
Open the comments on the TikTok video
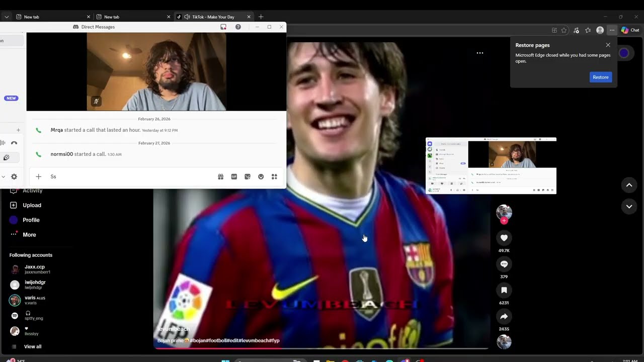pos(504,264)
